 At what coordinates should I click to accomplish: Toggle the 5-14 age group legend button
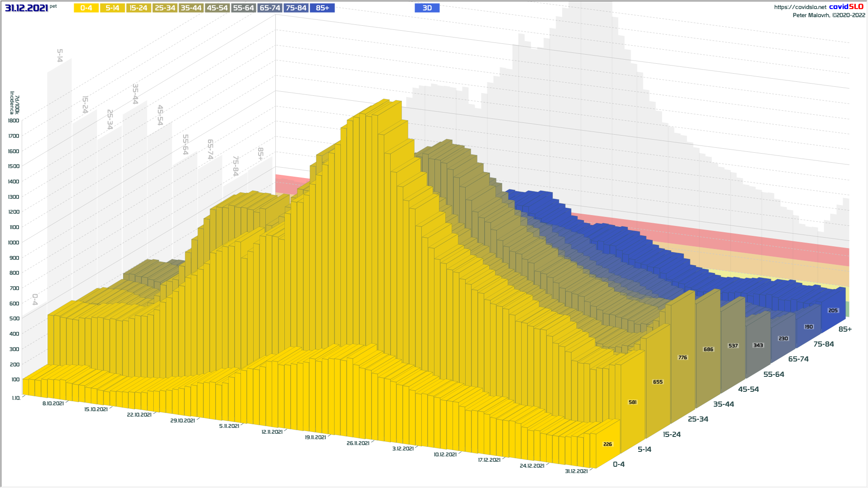[113, 8]
